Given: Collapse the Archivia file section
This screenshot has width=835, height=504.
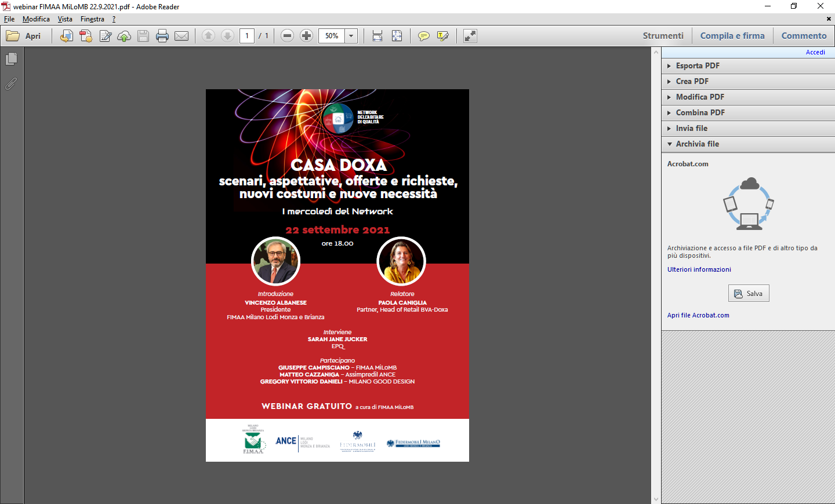Looking at the screenshot, I should (x=748, y=144).
